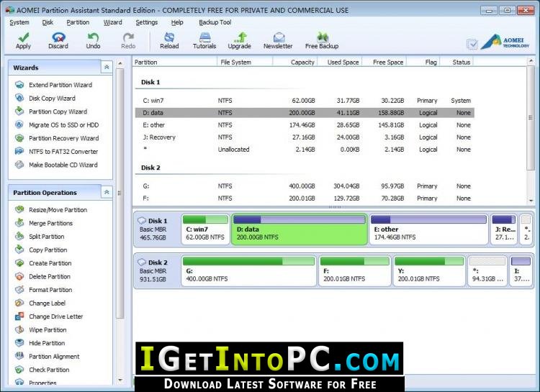
Task: Select C: win7 block in Disk 1 map
Action: pos(205,229)
